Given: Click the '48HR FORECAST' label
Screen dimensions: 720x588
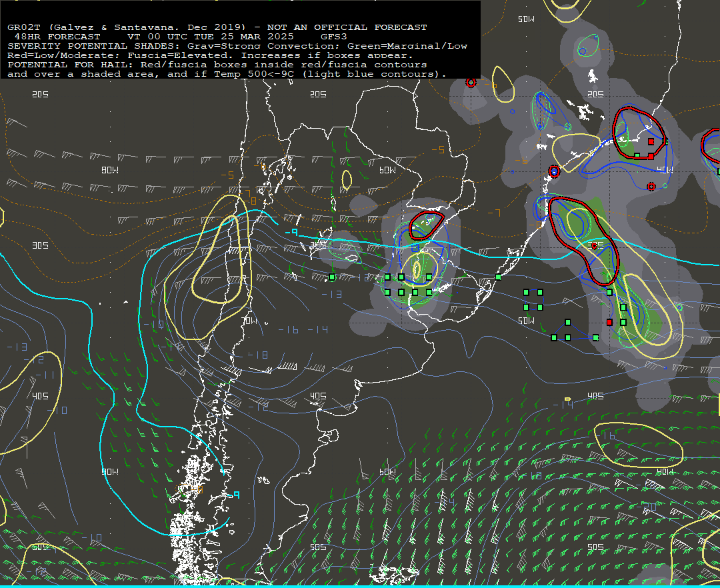Looking at the screenshot, I should pyautogui.click(x=57, y=37).
